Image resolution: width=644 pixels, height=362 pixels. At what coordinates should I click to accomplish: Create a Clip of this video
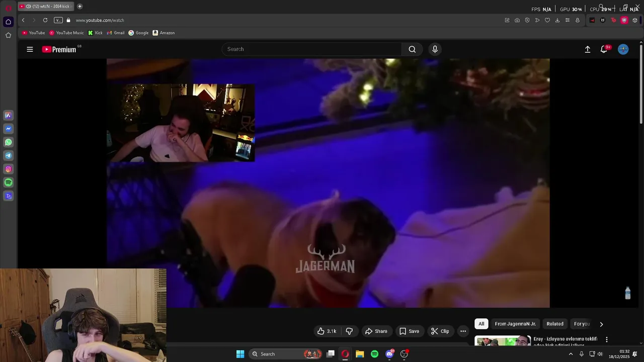pos(440,331)
